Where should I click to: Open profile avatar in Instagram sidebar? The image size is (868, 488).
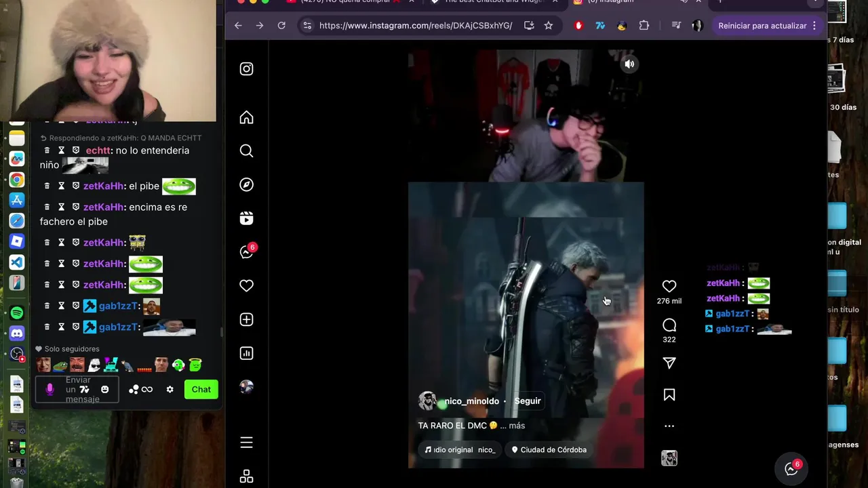pyautogui.click(x=247, y=387)
